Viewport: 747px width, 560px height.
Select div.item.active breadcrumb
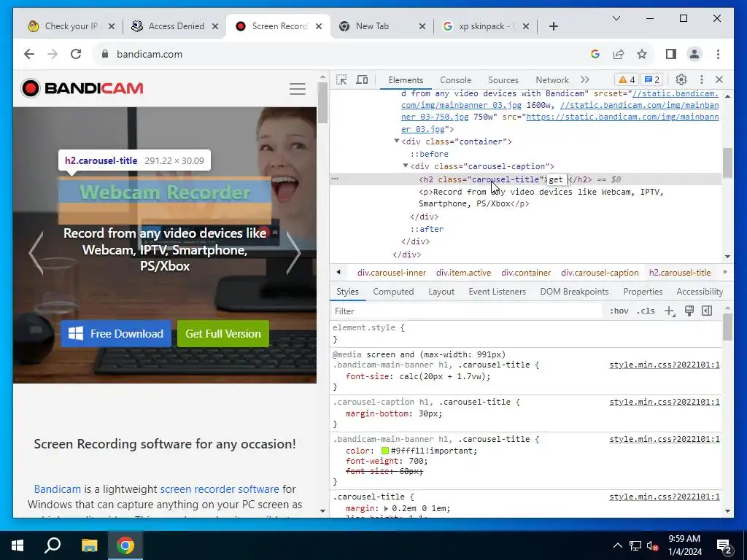click(x=463, y=273)
